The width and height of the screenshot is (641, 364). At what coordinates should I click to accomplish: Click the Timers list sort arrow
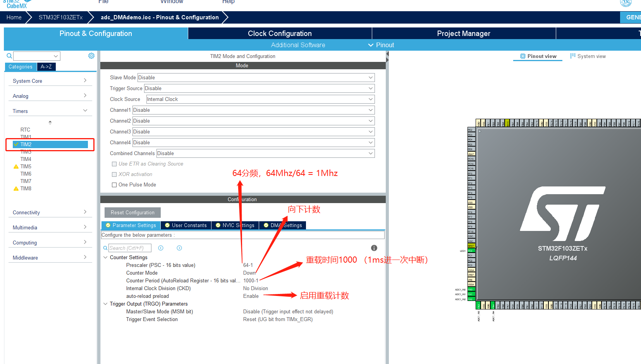click(x=50, y=122)
